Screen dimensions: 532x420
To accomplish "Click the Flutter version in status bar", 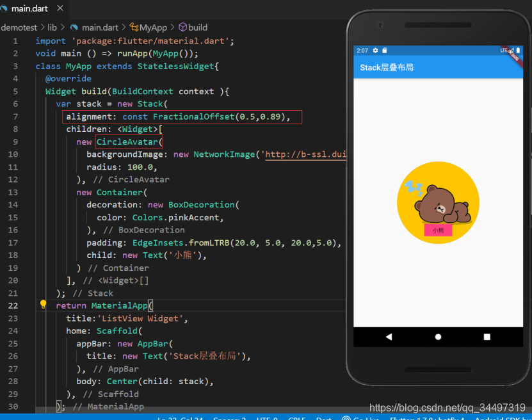I will pyautogui.click(x=427, y=418).
